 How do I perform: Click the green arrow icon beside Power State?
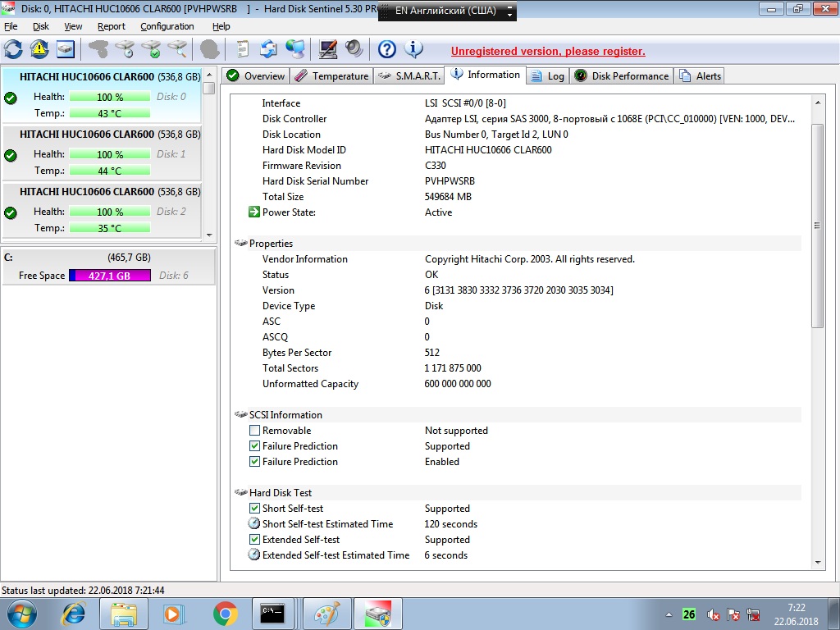(254, 212)
